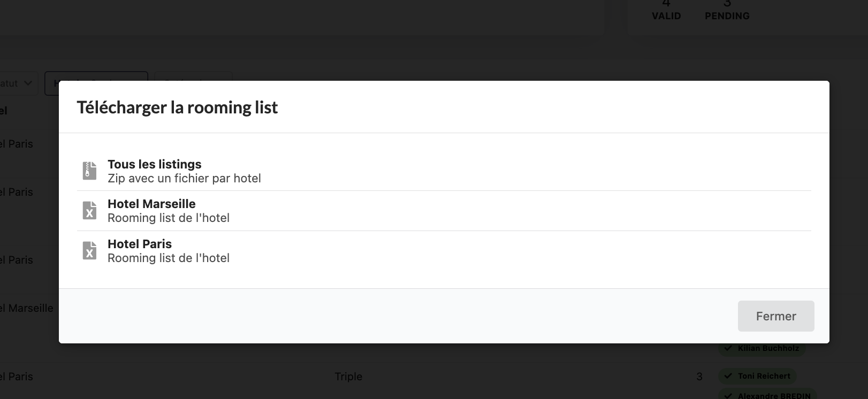Click the checkmark on Kilian Buchholz badge

coord(728,348)
